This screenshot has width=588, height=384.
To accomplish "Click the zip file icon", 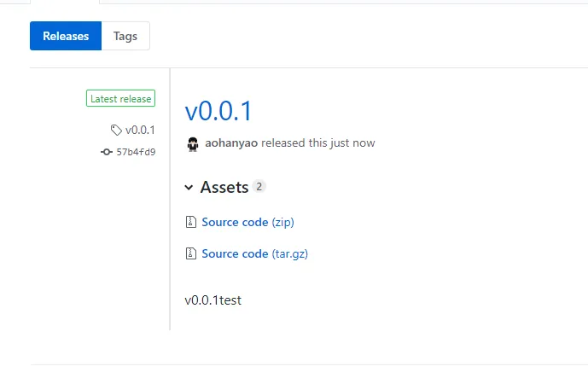I will point(191,222).
